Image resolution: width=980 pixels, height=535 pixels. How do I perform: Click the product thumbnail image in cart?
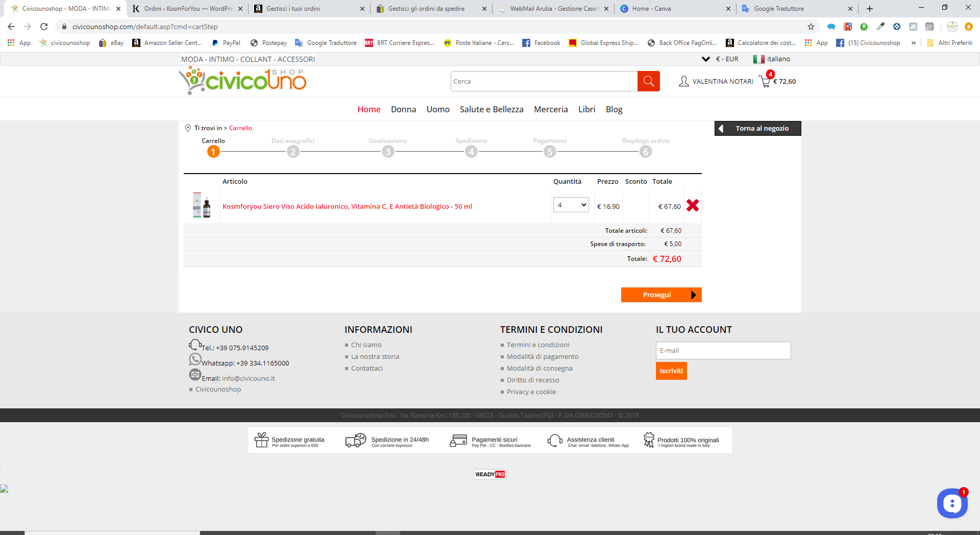click(202, 205)
